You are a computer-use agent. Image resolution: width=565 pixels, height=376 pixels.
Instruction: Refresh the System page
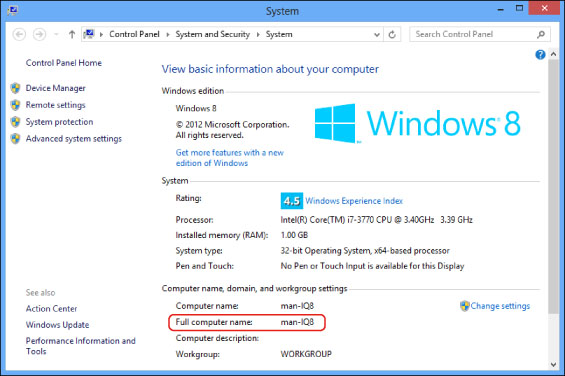[392, 35]
